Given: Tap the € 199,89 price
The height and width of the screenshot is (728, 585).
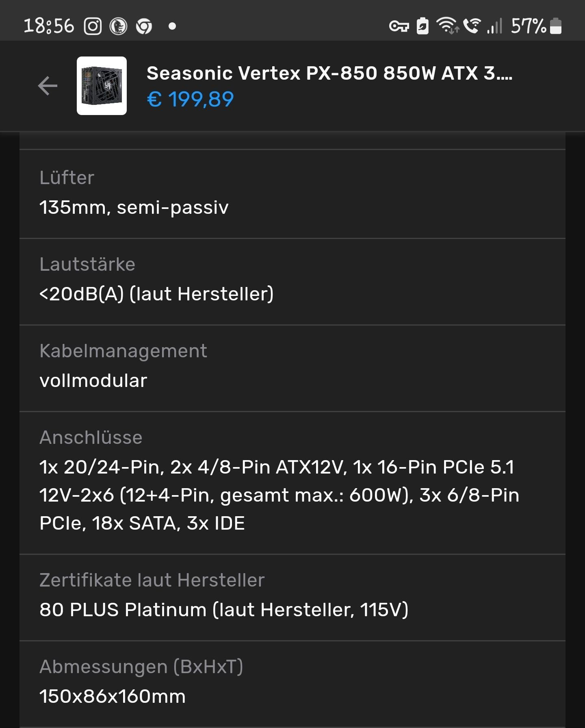Looking at the screenshot, I should (x=190, y=99).
